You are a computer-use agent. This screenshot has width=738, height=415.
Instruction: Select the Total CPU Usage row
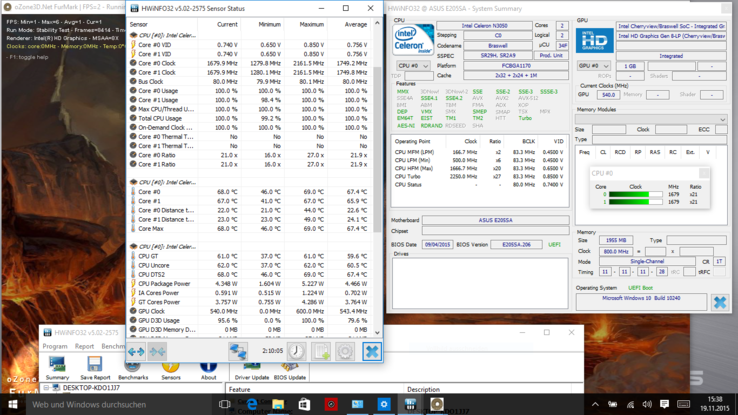[249, 118]
